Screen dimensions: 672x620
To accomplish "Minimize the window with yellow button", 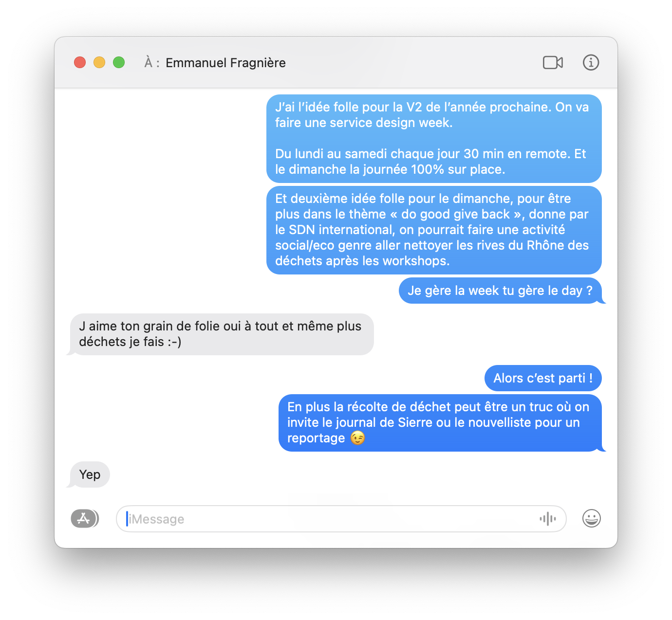I will [99, 62].
